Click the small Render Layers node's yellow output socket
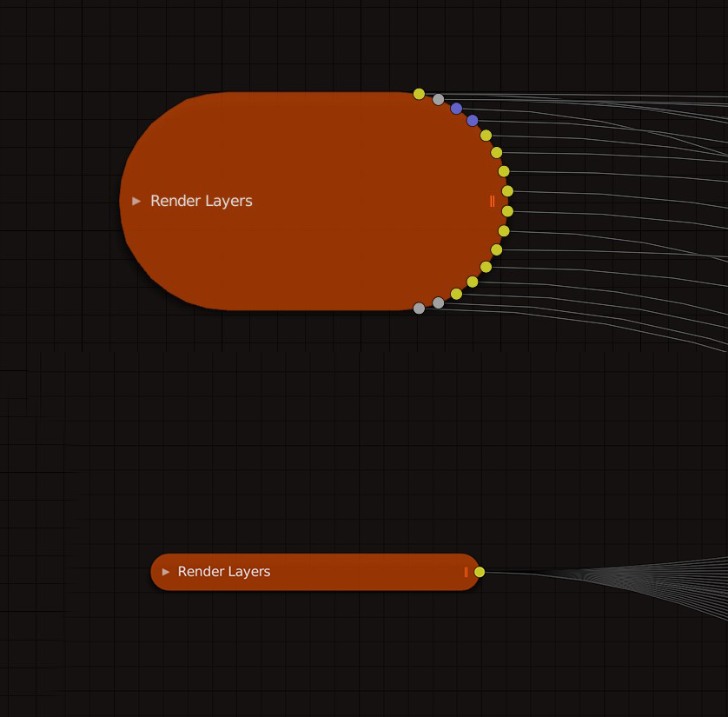 point(480,572)
